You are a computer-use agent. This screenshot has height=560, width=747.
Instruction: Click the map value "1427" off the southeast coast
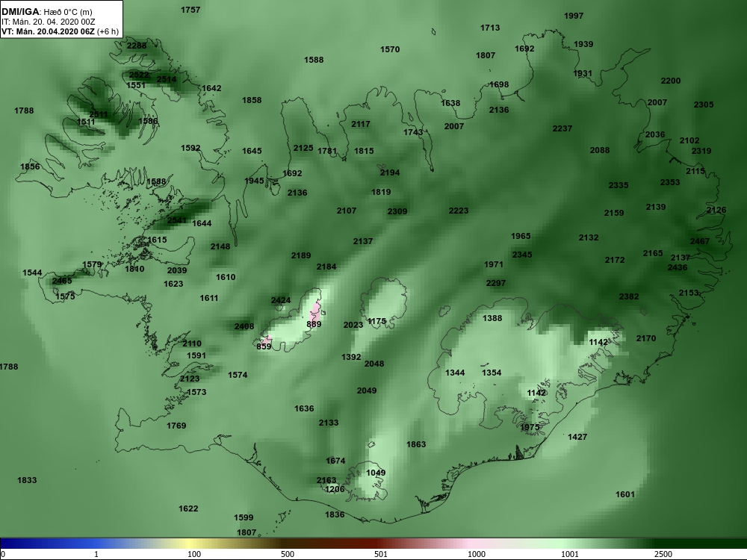tap(577, 437)
